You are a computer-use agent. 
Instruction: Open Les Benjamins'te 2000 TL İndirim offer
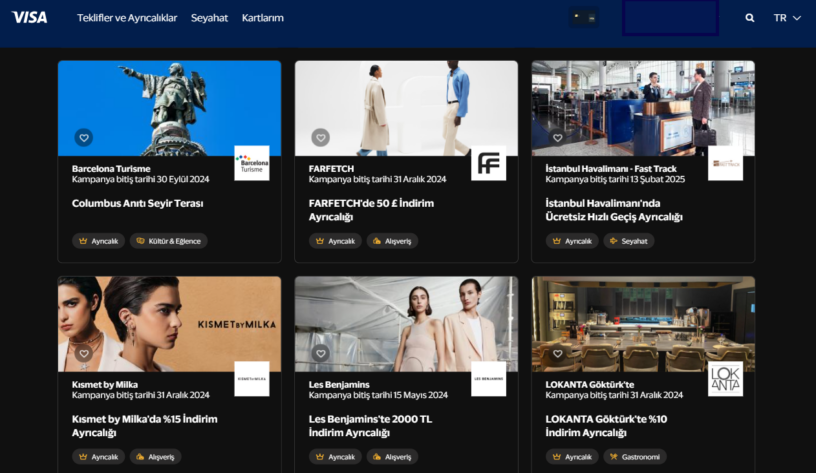click(x=371, y=426)
